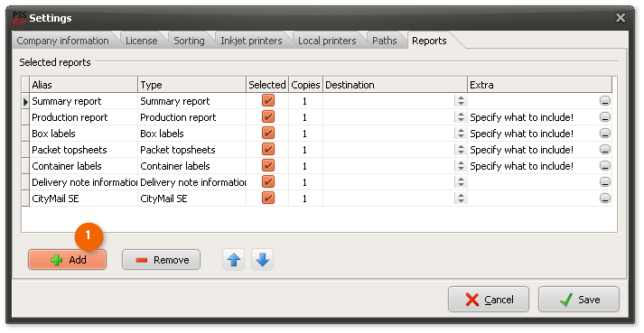The height and width of the screenshot is (333, 644).
Task: Click 'Specify what to include!' for Container labels
Action: pos(521,166)
